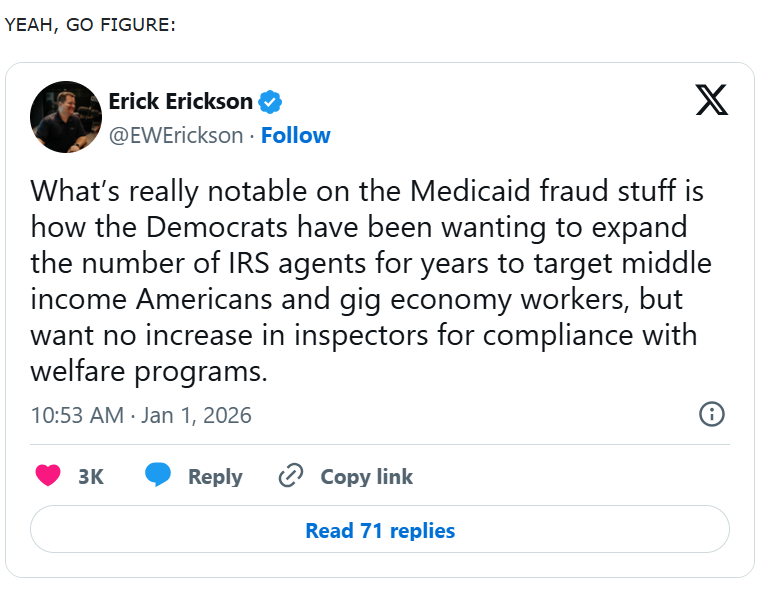Click the chain link icon

pyautogui.click(x=290, y=476)
